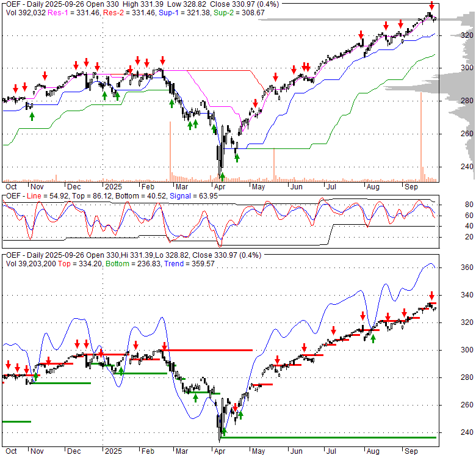
Task: Click the volume-by-price histogram at right edge
Action: click(456, 94)
